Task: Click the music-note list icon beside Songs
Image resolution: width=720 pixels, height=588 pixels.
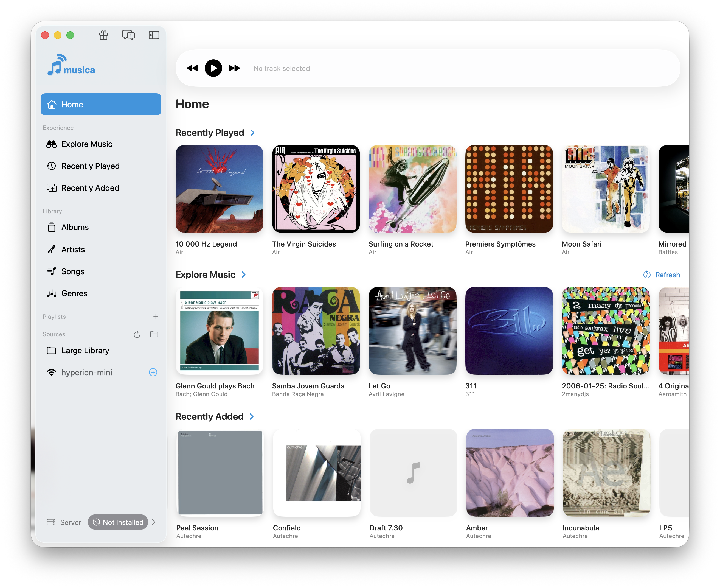Action: [x=52, y=271]
